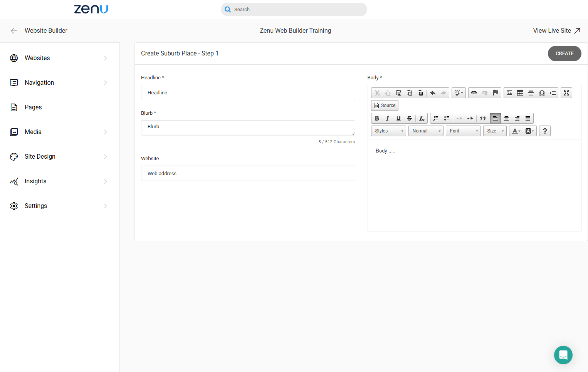This screenshot has height=372, width=588.
Task: Remove formatting from selected text
Action: point(422,119)
